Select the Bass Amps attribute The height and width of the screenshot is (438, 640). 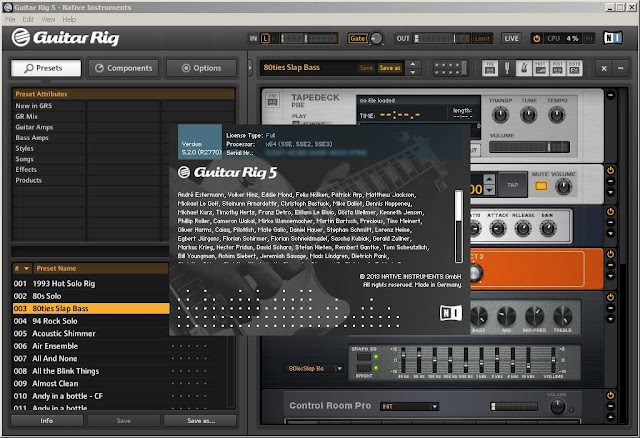32,138
